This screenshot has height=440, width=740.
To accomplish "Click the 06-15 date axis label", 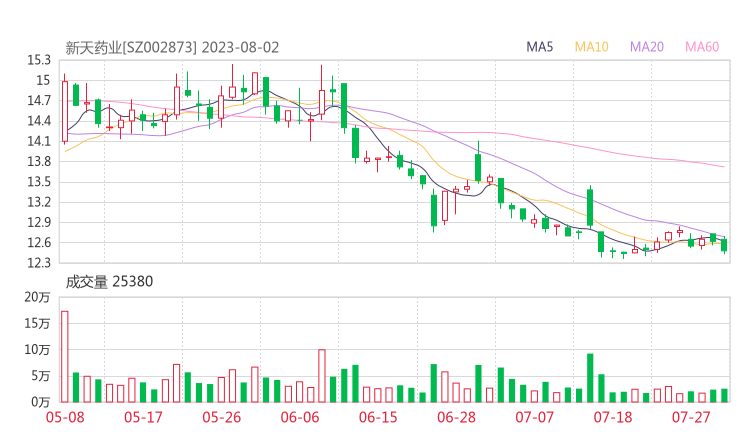I will (x=378, y=417).
